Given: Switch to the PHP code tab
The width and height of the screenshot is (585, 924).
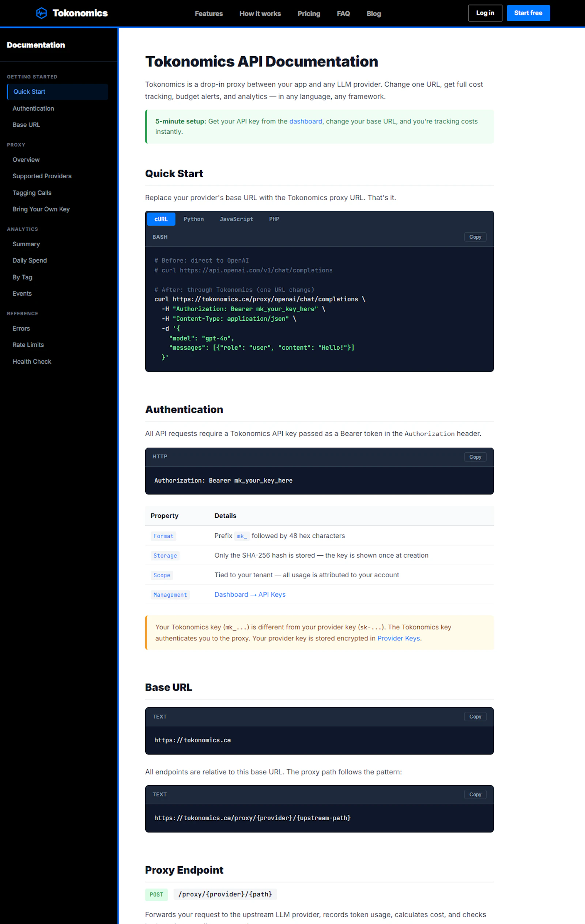Looking at the screenshot, I should pos(274,219).
